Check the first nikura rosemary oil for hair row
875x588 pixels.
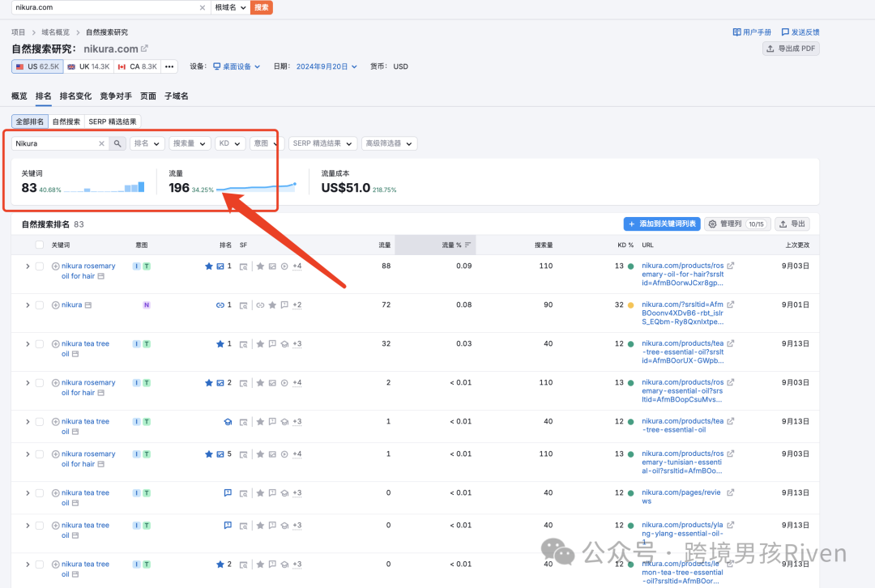click(x=39, y=266)
